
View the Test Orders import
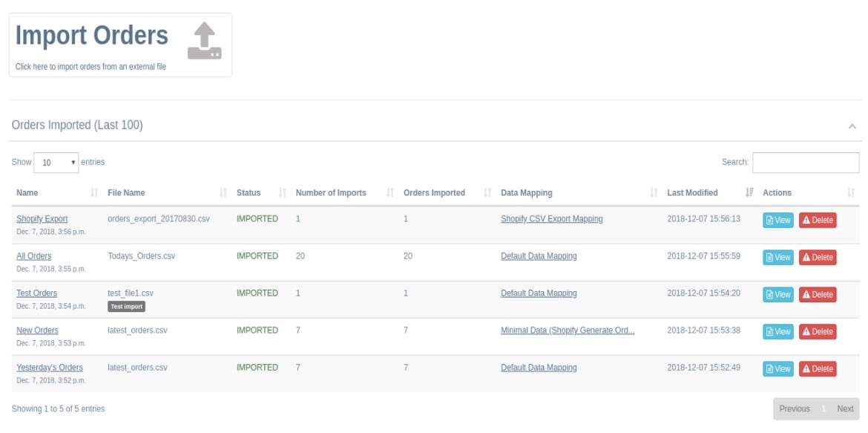pos(777,294)
